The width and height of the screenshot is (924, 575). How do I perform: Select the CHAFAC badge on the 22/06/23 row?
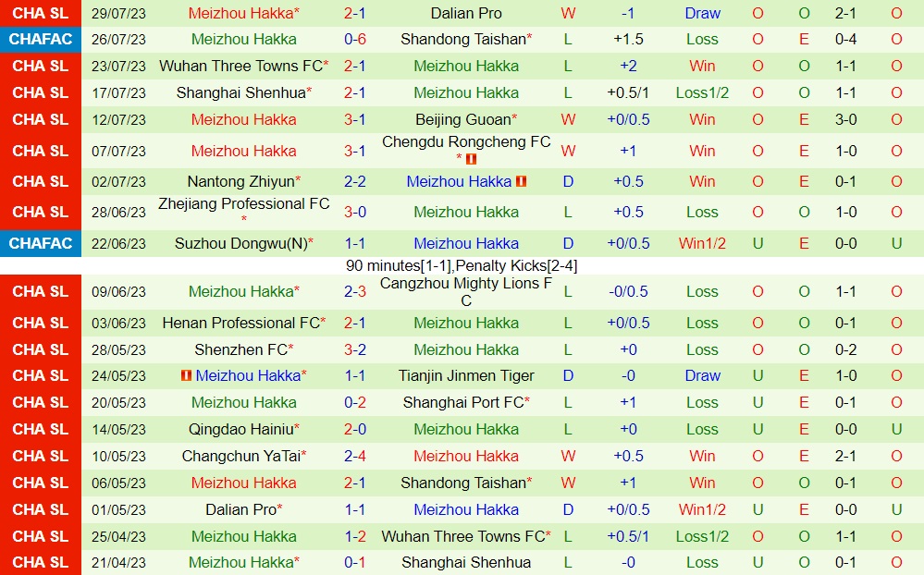click(x=41, y=244)
